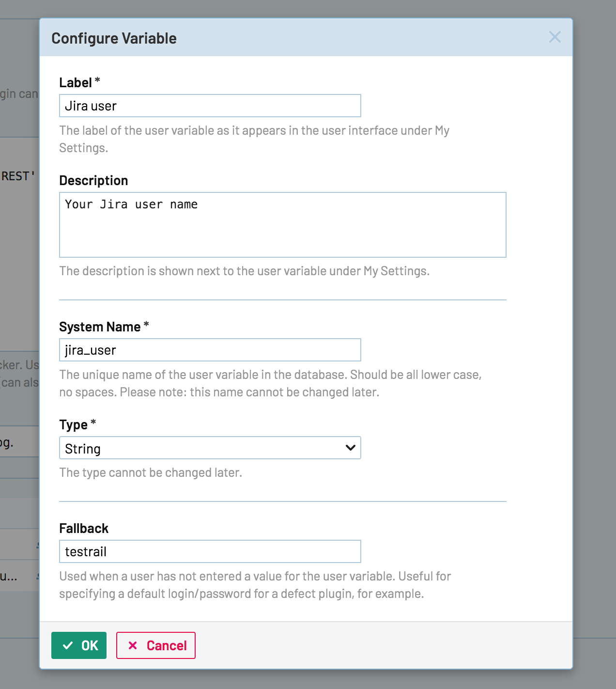Select the System Name field with jira_user
Image resolution: width=616 pixels, height=689 pixels.
pos(210,350)
